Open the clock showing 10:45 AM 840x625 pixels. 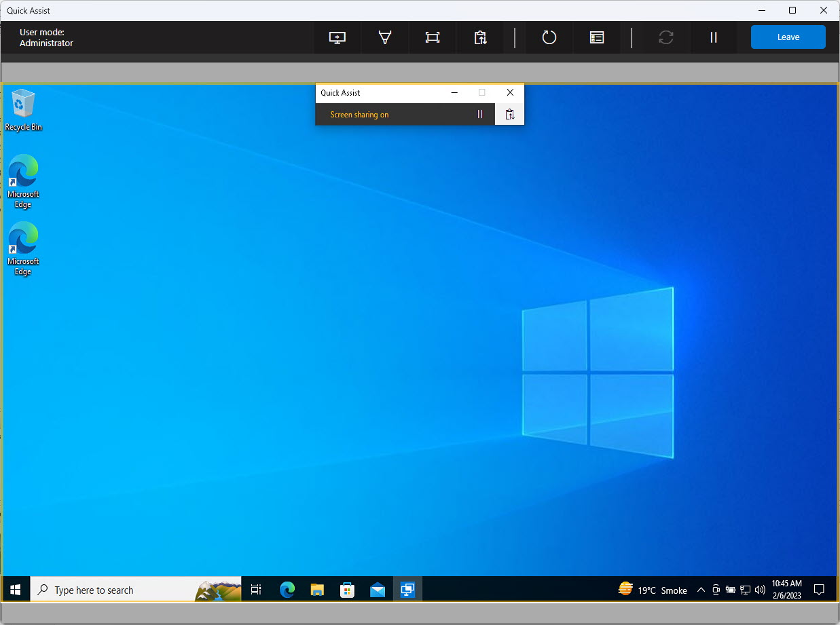pos(786,589)
